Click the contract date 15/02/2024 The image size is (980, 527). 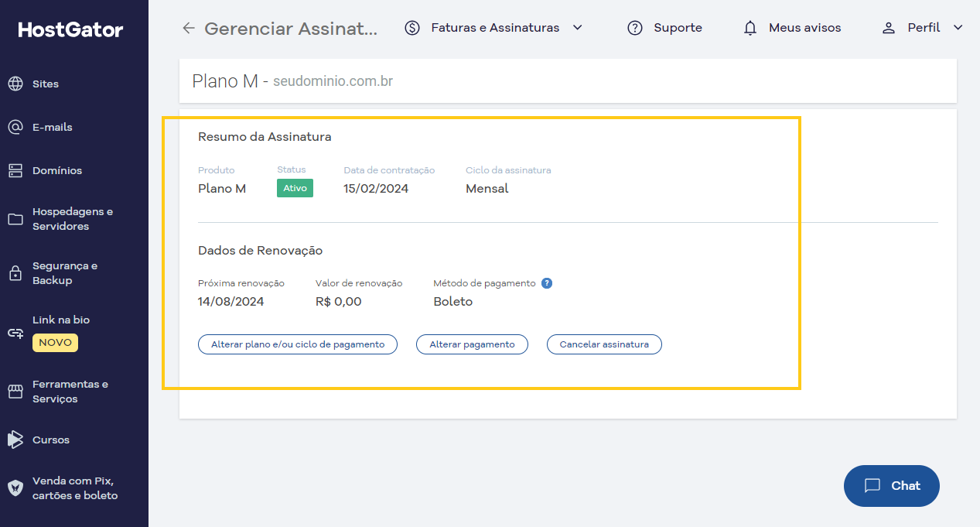[x=376, y=188]
